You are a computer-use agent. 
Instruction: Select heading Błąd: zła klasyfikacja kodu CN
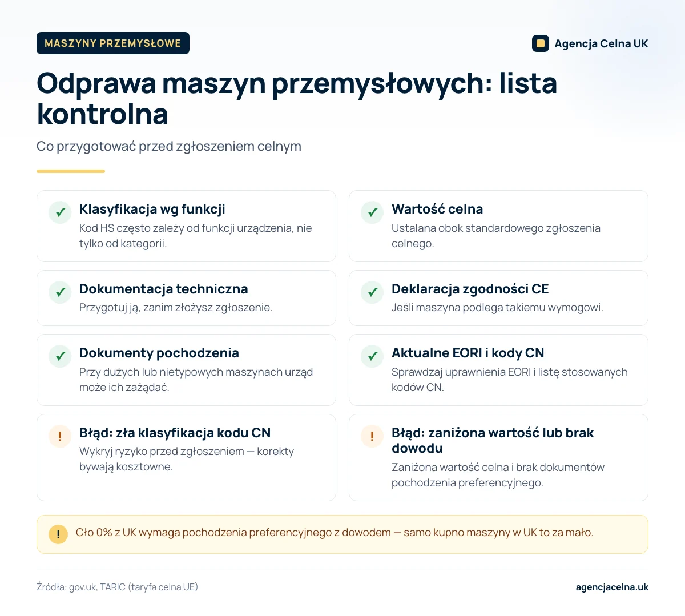pos(175,433)
